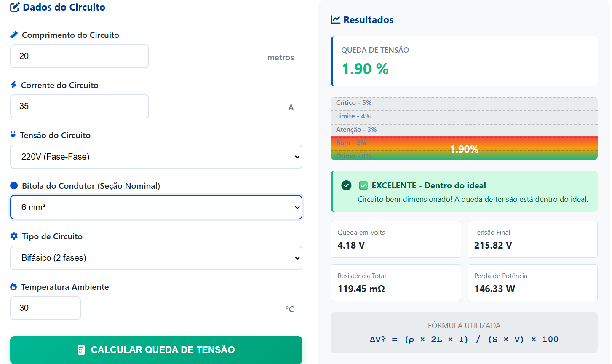Click CALCULAR QUEDA DE TENSÃO button
Image resolution: width=612 pixels, height=364 pixels.
pyautogui.click(x=156, y=350)
